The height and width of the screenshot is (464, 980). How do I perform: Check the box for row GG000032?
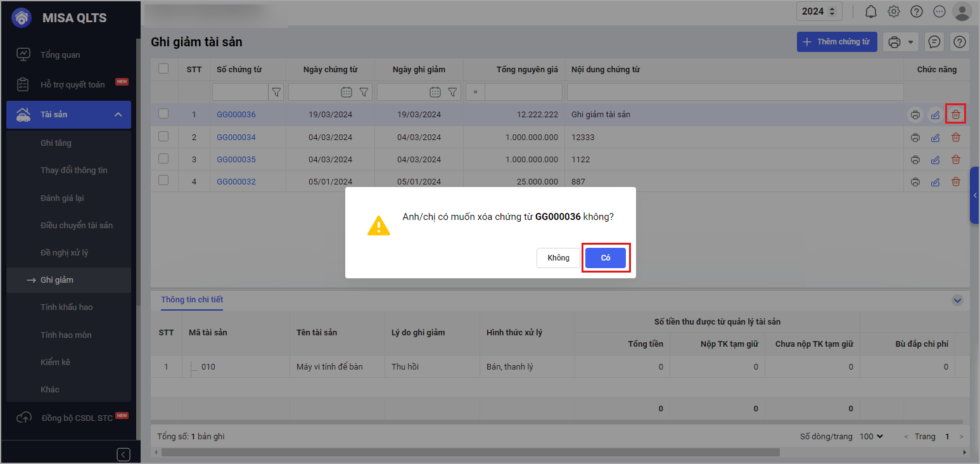point(163,181)
